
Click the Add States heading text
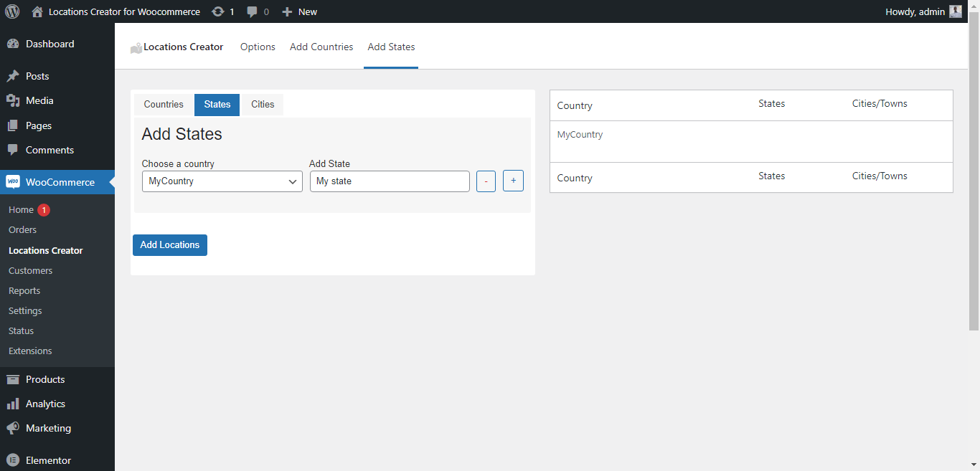coord(182,134)
